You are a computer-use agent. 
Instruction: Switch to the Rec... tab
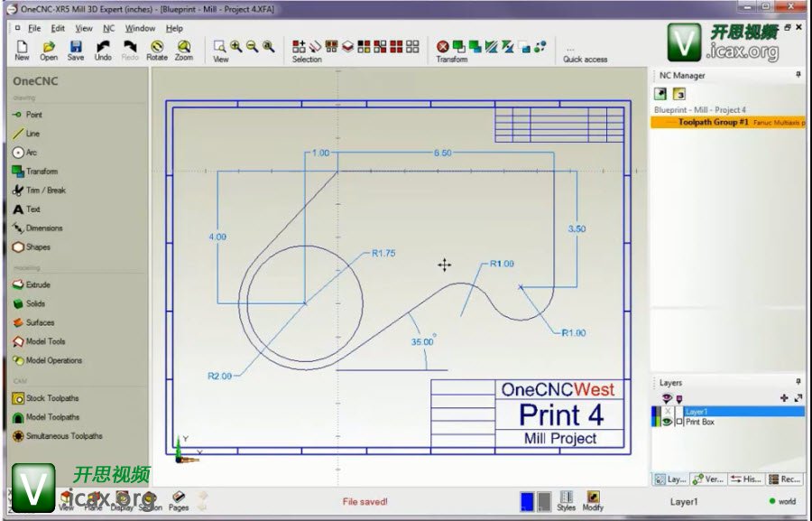[785, 479]
